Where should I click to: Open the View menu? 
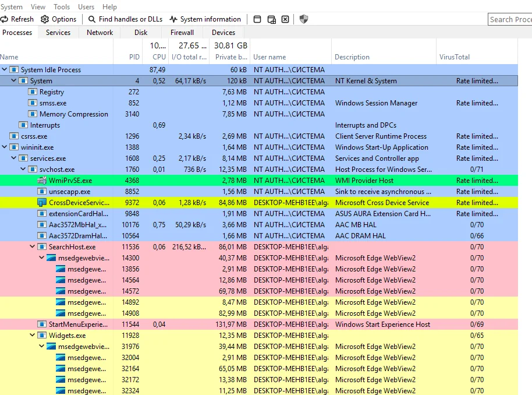coord(38,7)
